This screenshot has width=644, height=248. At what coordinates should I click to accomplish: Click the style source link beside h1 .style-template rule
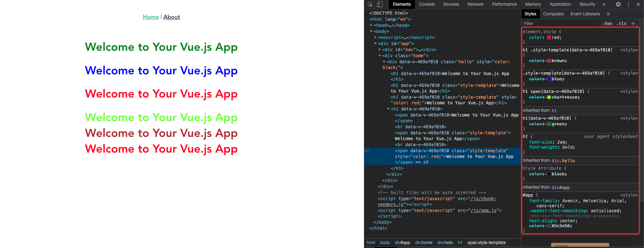[x=629, y=50]
